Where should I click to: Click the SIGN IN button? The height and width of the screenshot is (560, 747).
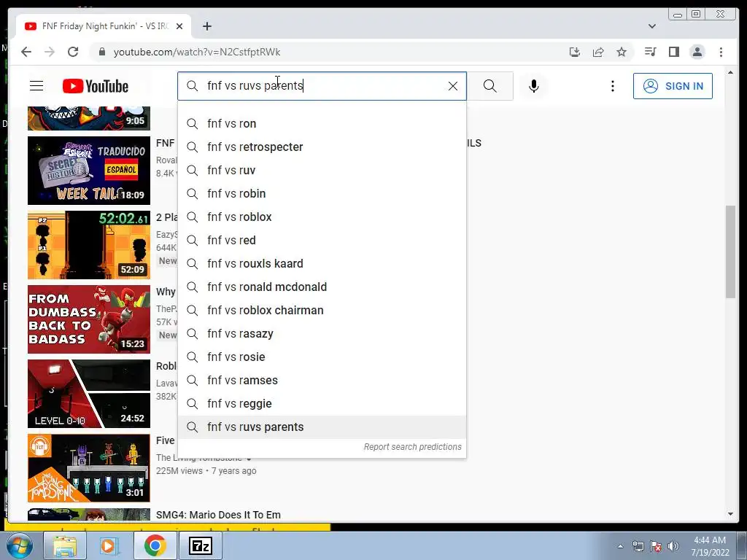coord(673,86)
